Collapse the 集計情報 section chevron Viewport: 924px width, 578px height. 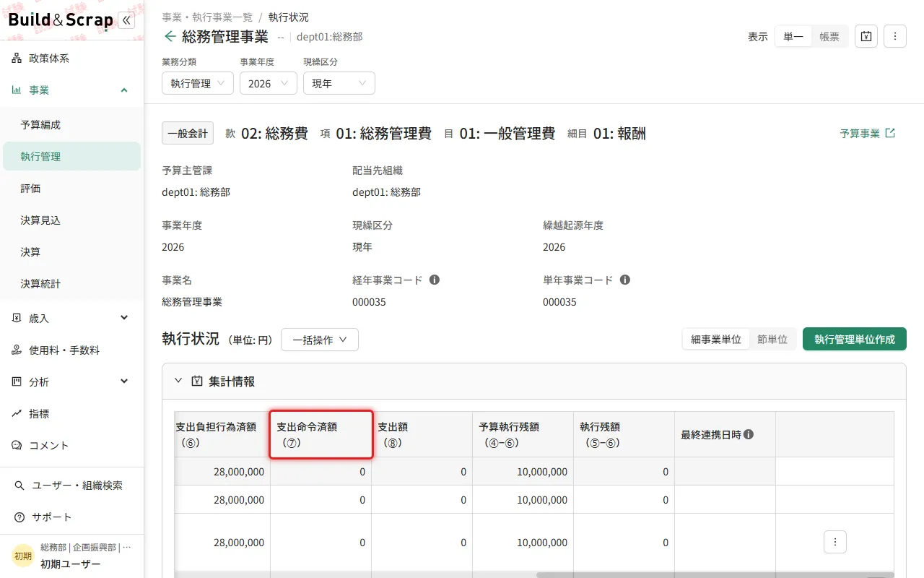tap(178, 381)
